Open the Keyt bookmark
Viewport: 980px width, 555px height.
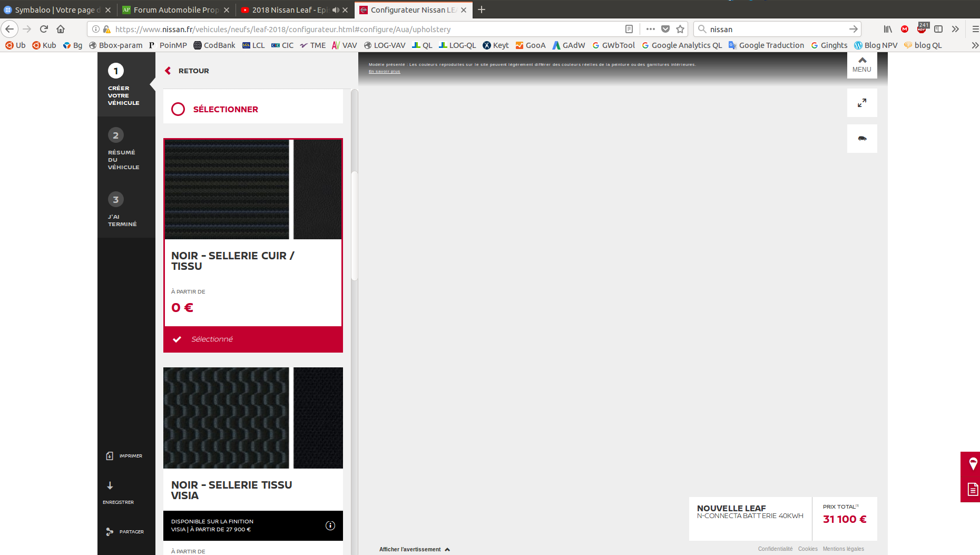tap(496, 45)
